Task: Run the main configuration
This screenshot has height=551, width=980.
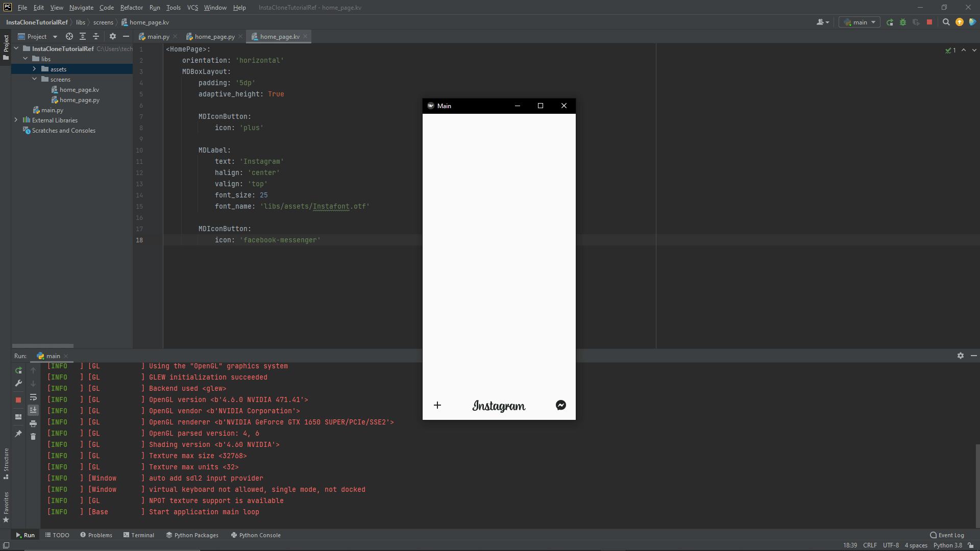Action: pos(890,22)
